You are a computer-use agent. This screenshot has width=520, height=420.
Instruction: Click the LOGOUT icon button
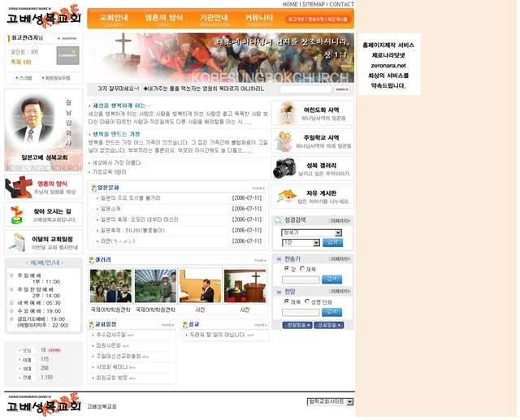tap(67, 55)
